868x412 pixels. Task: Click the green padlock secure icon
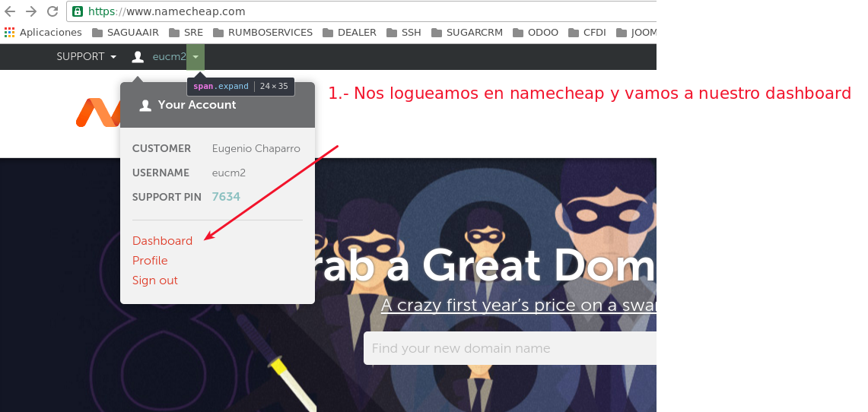(78, 11)
